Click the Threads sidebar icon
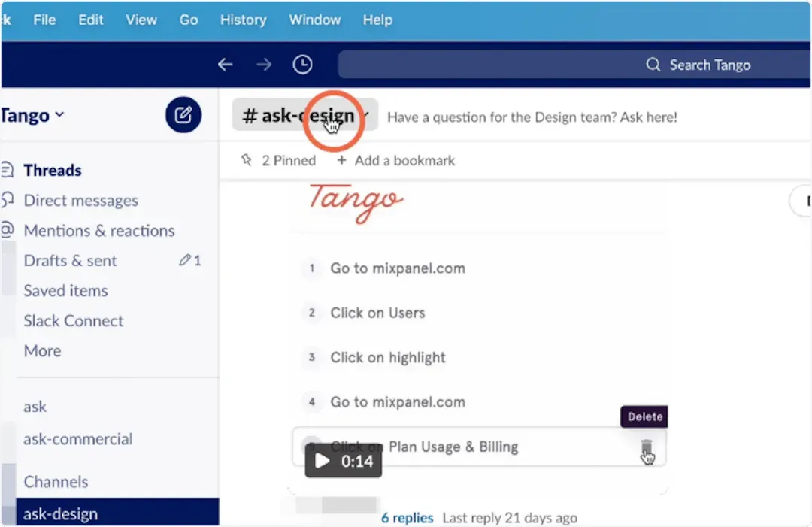The width and height of the screenshot is (812, 527). click(x=7, y=170)
